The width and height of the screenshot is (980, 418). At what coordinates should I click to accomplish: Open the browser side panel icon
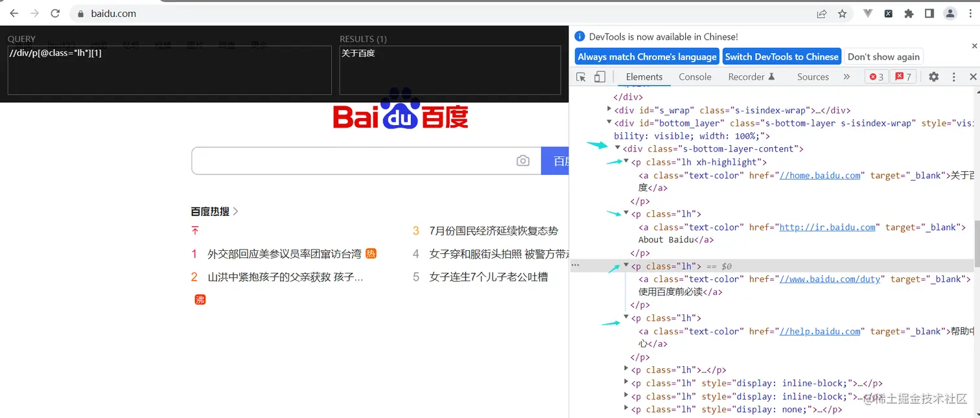point(929,13)
